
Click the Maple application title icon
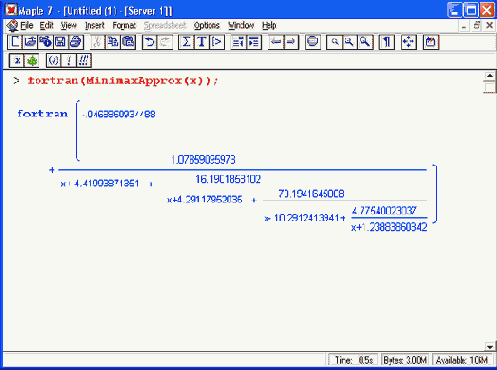[11, 10]
